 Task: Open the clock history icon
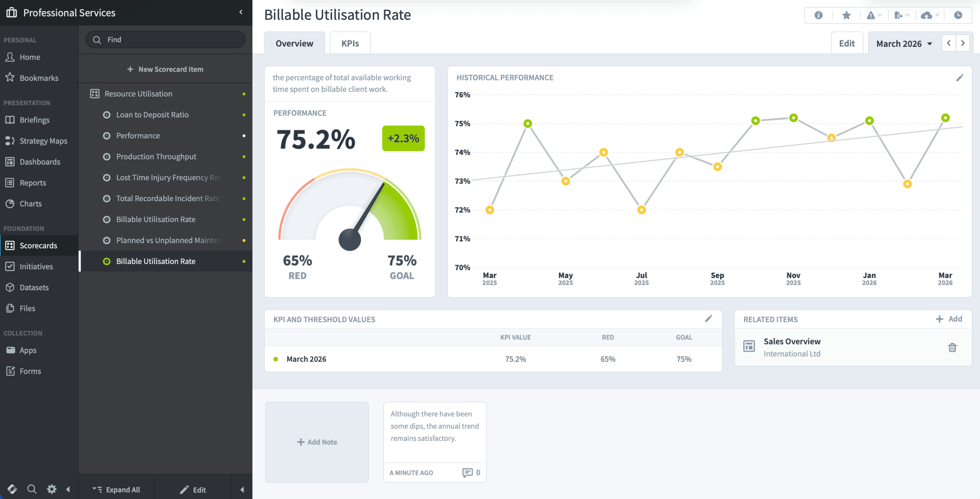958,15
